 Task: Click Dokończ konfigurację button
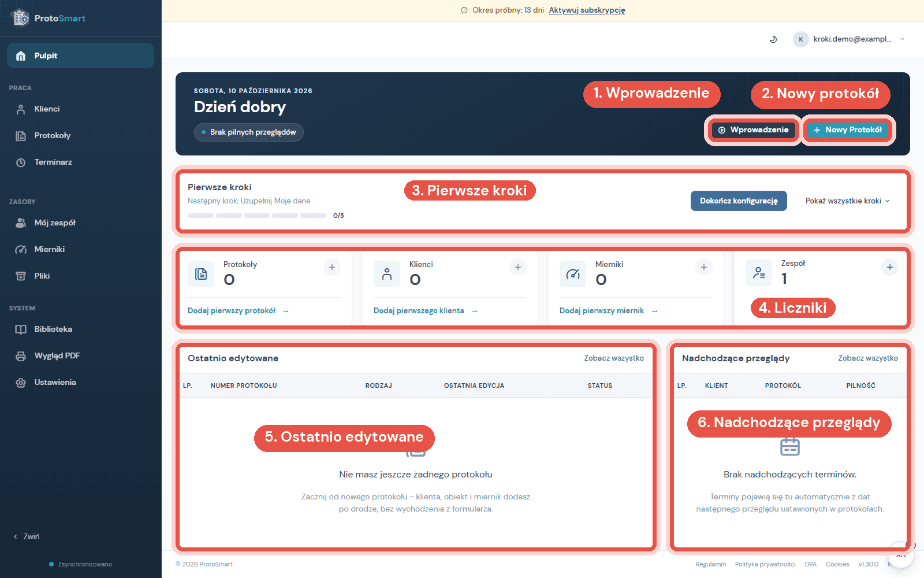(739, 201)
